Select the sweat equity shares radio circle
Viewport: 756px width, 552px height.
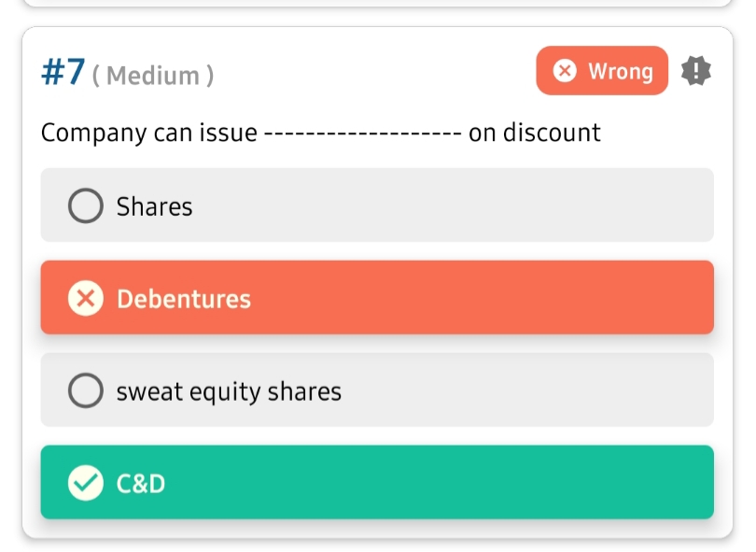point(86,391)
